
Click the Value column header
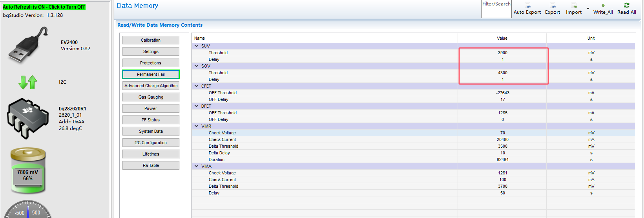coord(502,38)
